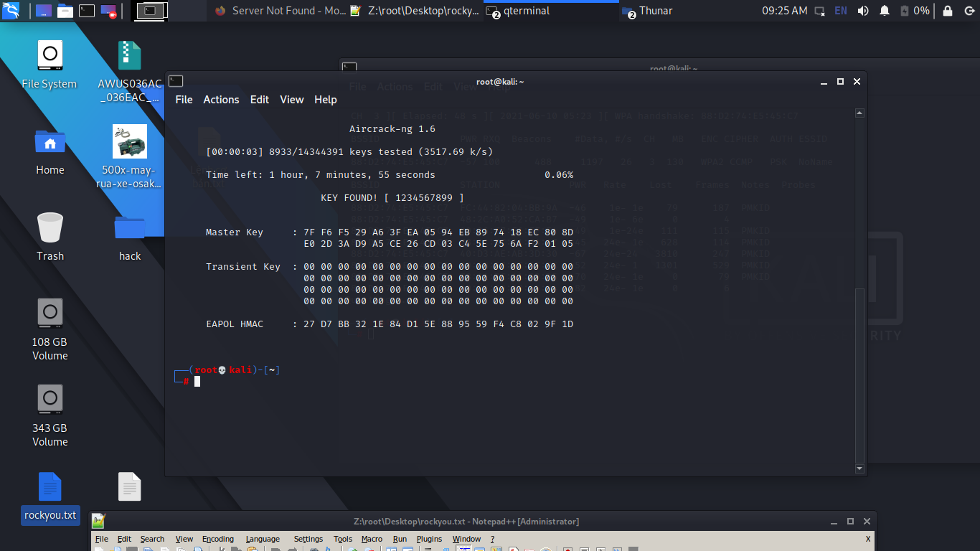
Task: Click the front terminal's title bar window icon
Action: pos(176,81)
